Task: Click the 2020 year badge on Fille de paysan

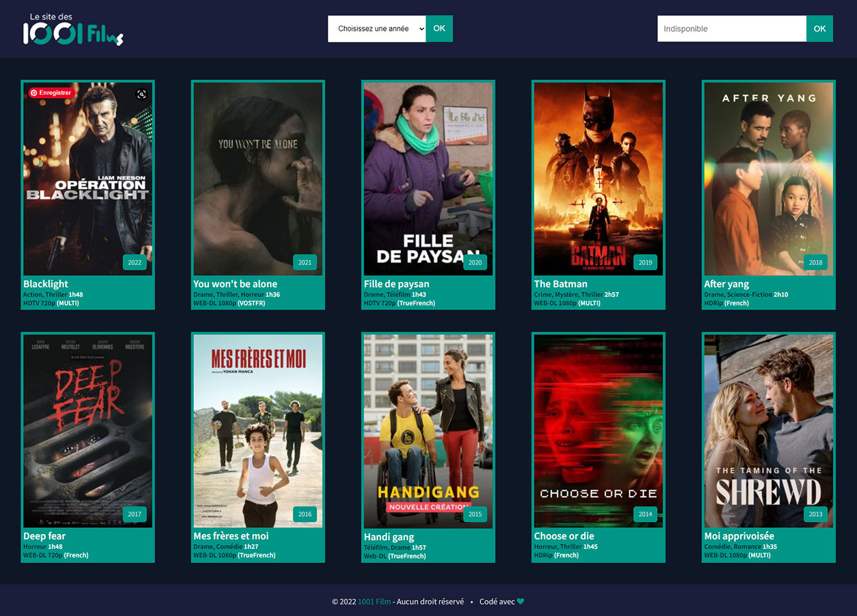Action: point(475,262)
